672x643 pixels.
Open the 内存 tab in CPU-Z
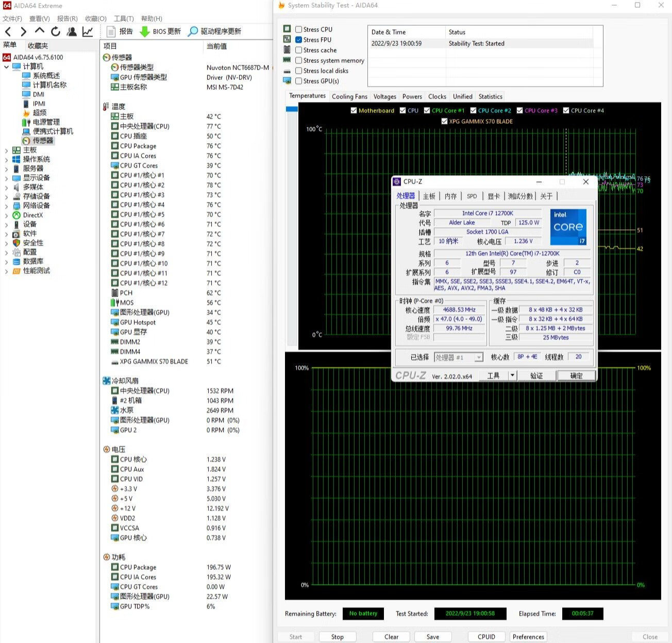point(450,196)
